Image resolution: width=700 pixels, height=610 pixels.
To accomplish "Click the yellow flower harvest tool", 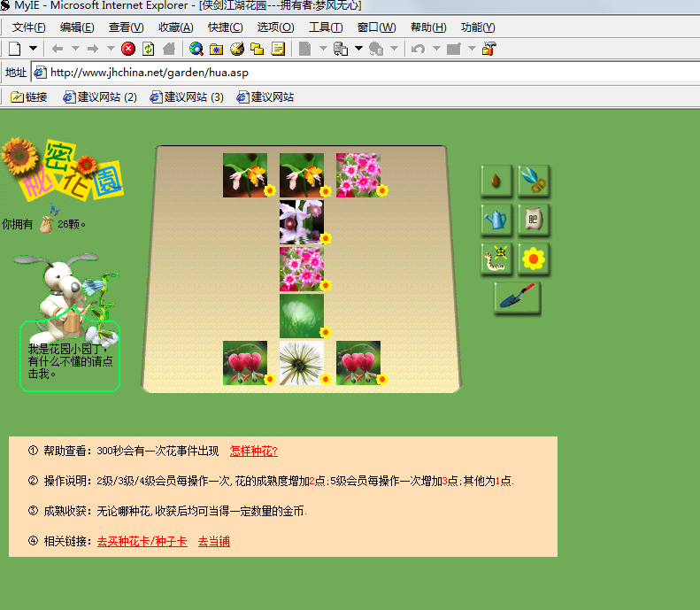I will [534, 259].
